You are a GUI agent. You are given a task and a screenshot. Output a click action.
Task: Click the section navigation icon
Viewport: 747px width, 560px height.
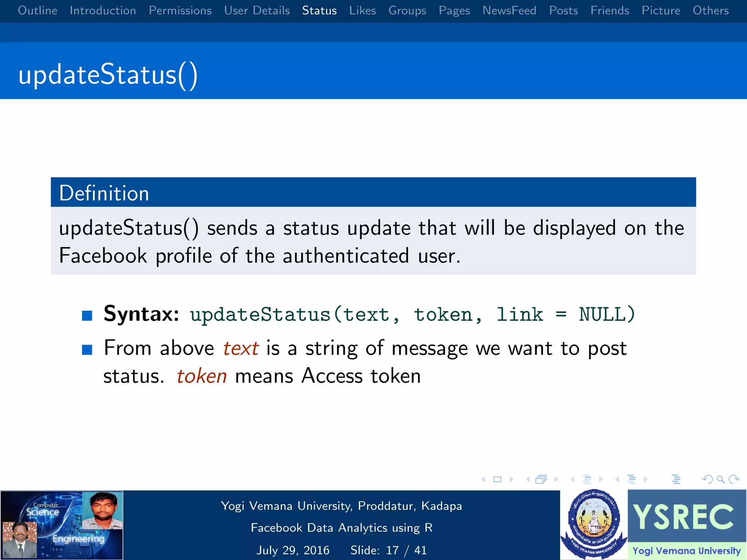[x=631, y=479]
